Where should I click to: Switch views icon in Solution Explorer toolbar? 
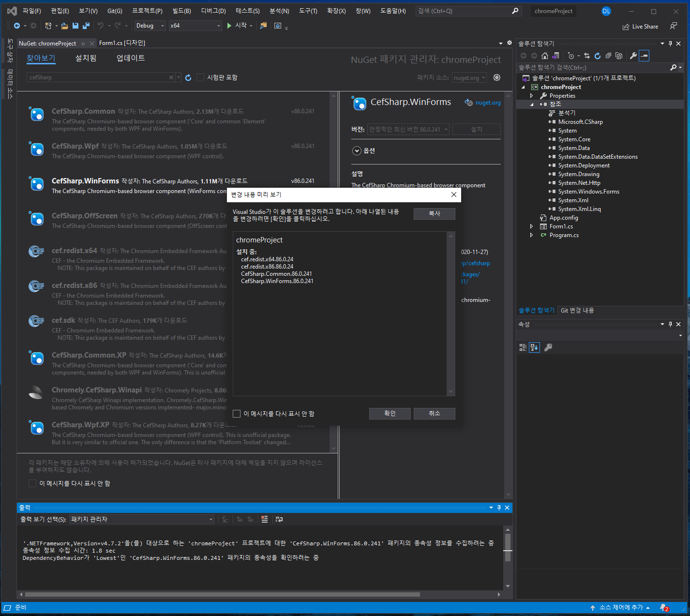(555, 56)
